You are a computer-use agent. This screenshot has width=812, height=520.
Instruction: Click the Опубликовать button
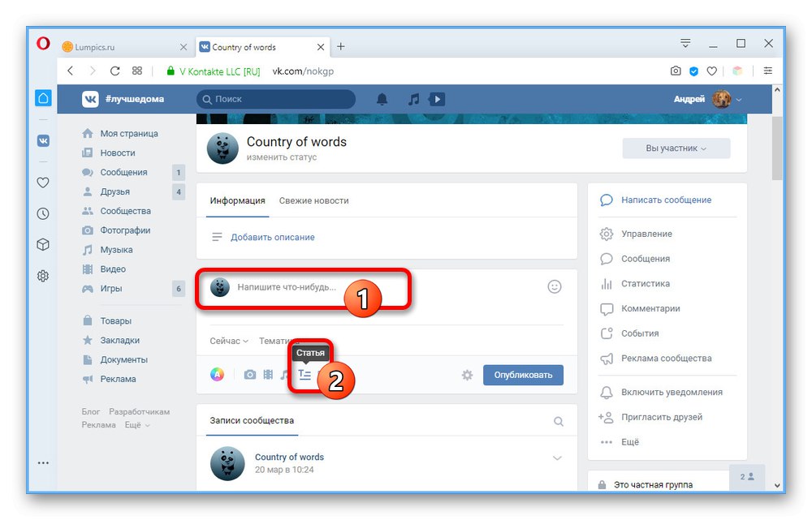(x=523, y=375)
